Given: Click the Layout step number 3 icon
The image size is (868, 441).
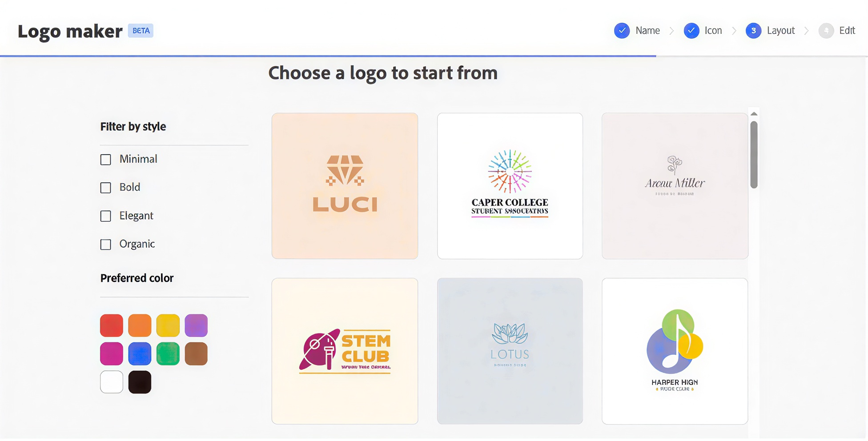Looking at the screenshot, I should [753, 31].
